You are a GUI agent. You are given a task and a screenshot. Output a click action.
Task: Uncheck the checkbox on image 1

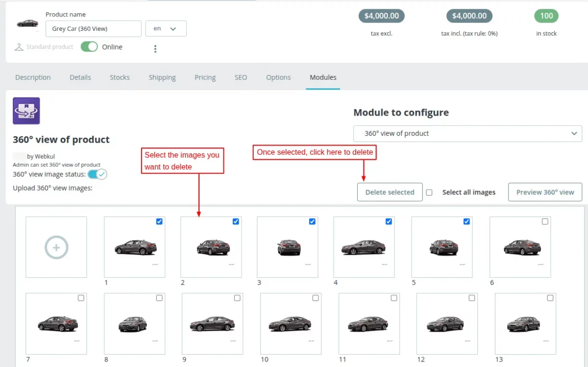click(x=159, y=221)
